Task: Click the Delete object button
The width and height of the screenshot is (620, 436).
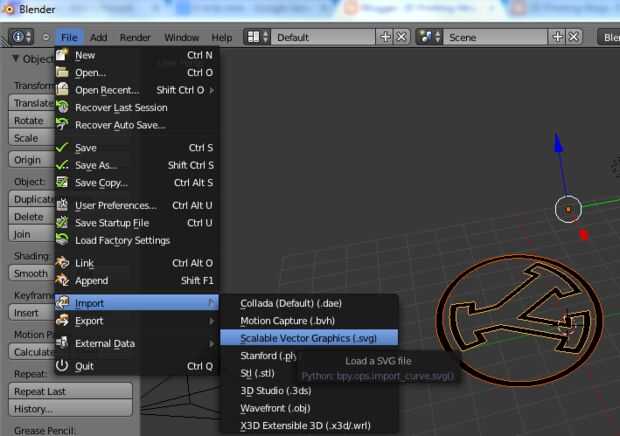Action: coord(32,217)
